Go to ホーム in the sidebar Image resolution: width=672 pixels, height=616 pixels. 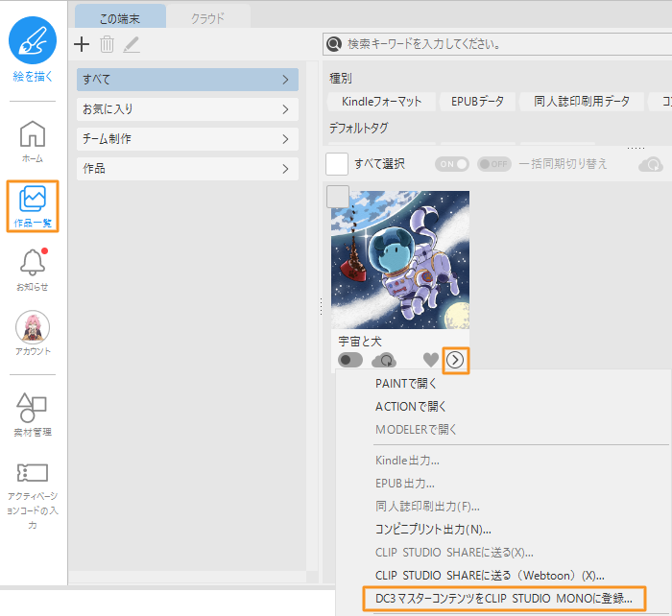(x=33, y=141)
